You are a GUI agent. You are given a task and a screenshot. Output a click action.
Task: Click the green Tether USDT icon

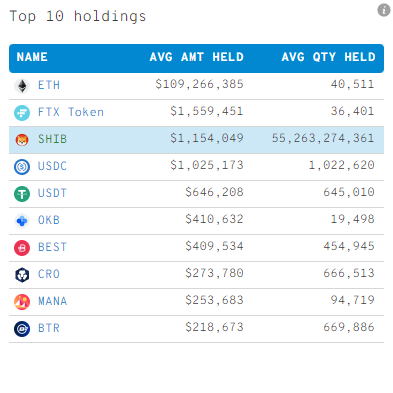click(22, 194)
